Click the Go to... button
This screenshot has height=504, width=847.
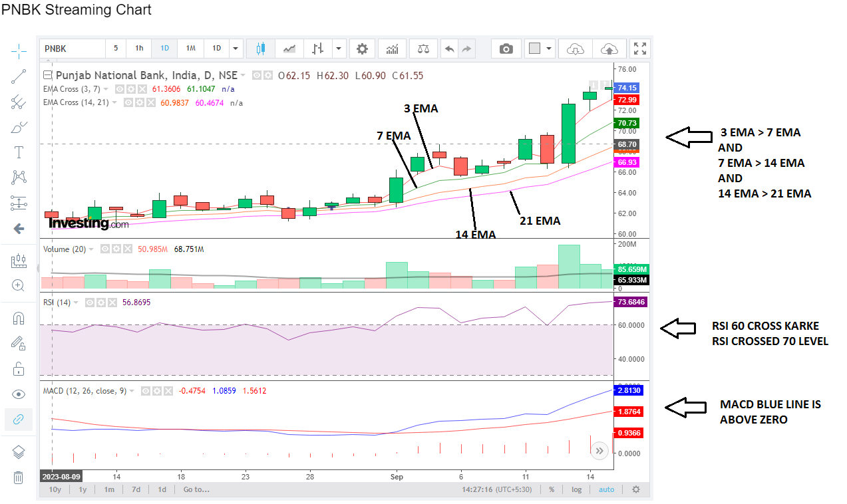point(196,489)
